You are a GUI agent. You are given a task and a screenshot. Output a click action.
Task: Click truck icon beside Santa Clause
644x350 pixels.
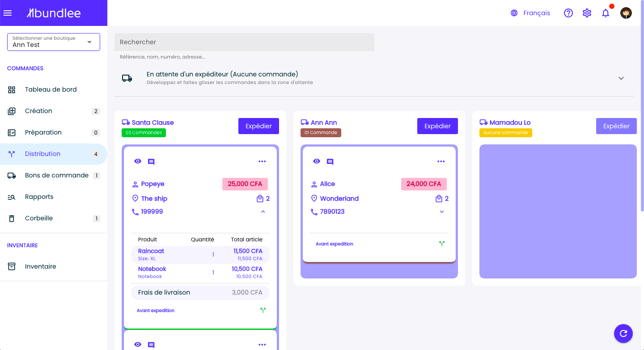point(126,122)
